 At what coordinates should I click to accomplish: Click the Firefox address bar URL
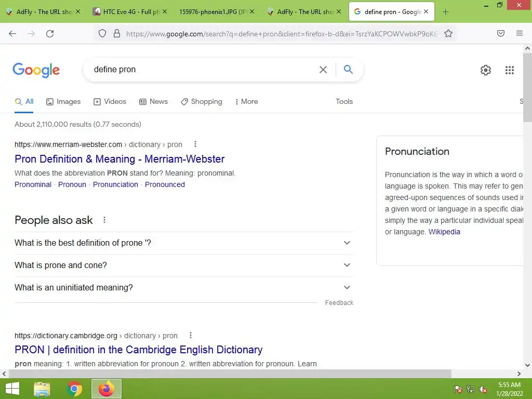tap(282, 34)
